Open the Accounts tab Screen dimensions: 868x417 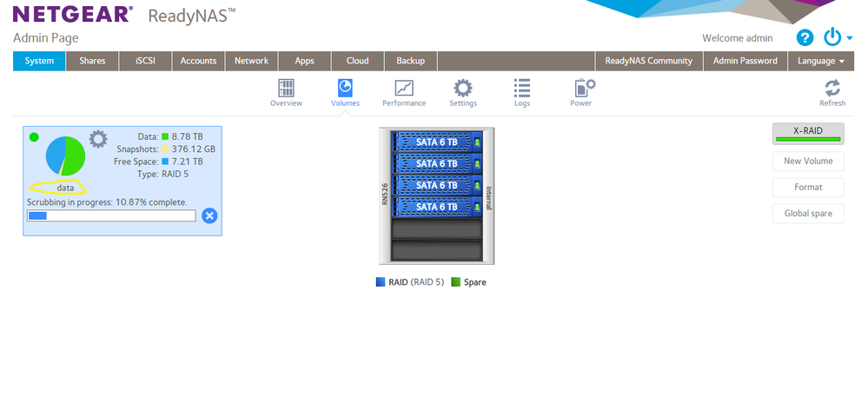198,61
